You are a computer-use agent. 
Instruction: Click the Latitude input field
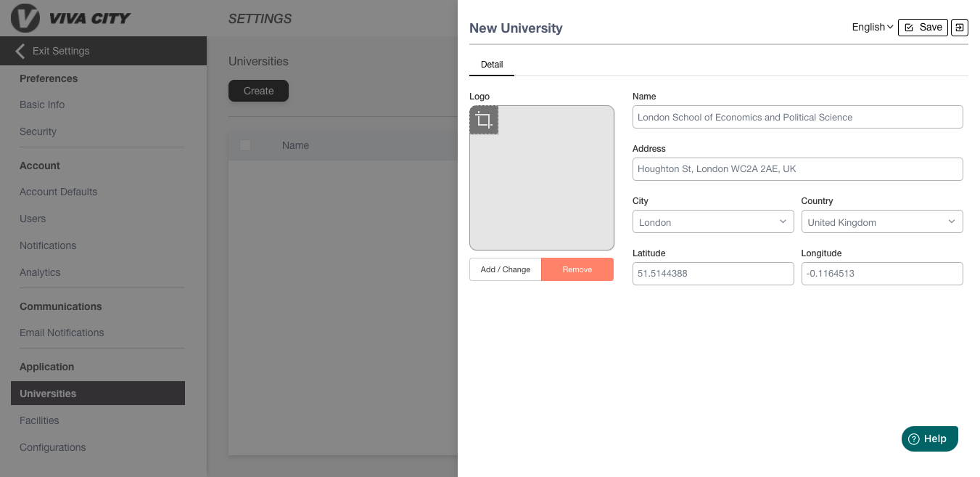click(x=713, y=274)
